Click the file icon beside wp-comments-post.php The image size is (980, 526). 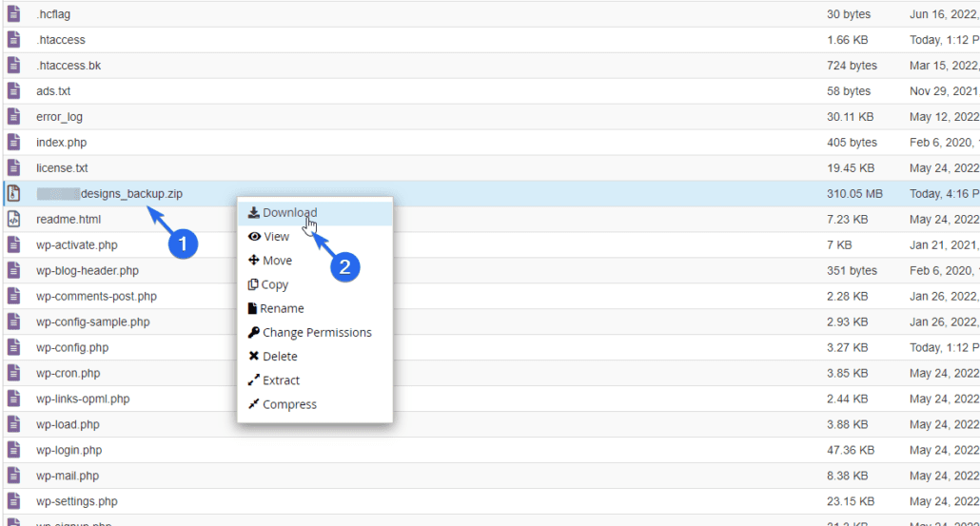[x=13, y=296]
